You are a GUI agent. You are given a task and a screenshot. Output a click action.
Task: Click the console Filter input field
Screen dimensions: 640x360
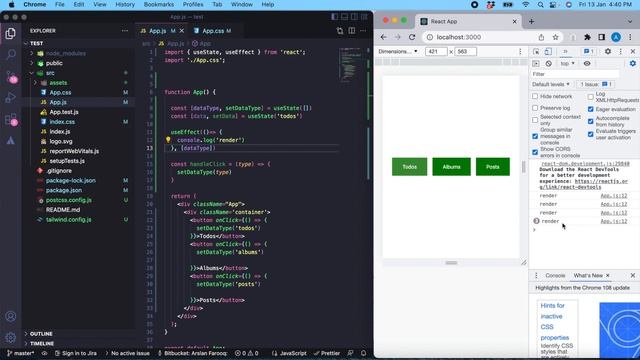(575, 74)
